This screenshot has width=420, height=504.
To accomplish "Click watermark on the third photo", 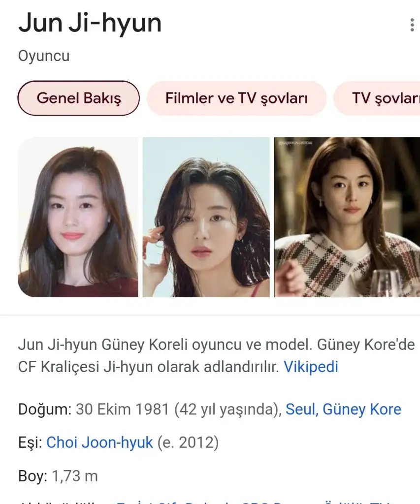I will click(295, 143).
